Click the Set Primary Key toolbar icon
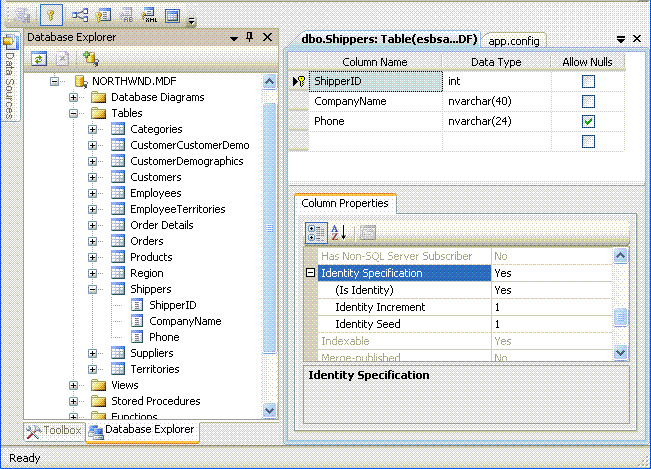This screenshot has height=469, width=651. click(x=51, y=15)
